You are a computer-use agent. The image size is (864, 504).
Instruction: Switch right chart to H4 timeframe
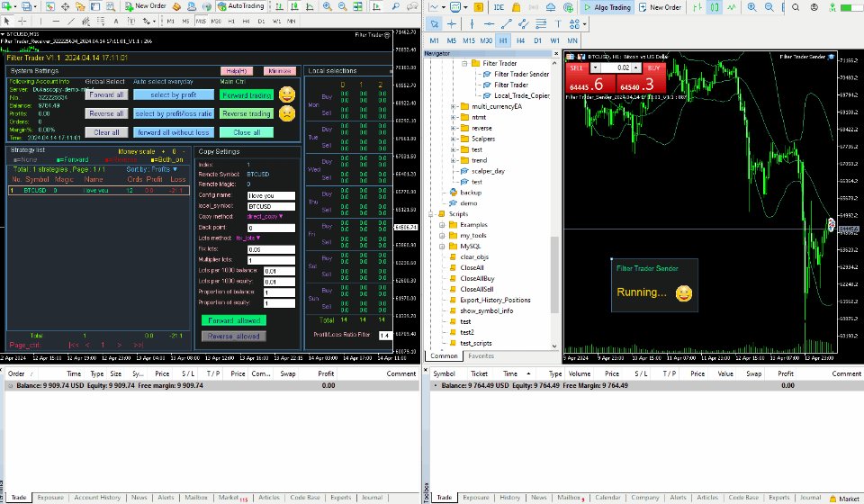click(x=520, y=40)
